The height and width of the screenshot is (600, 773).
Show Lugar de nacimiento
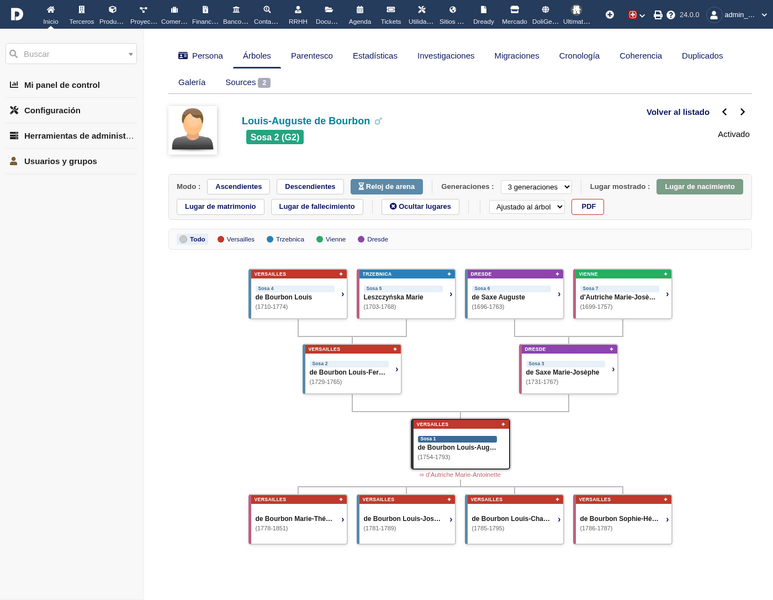(699, 186)
